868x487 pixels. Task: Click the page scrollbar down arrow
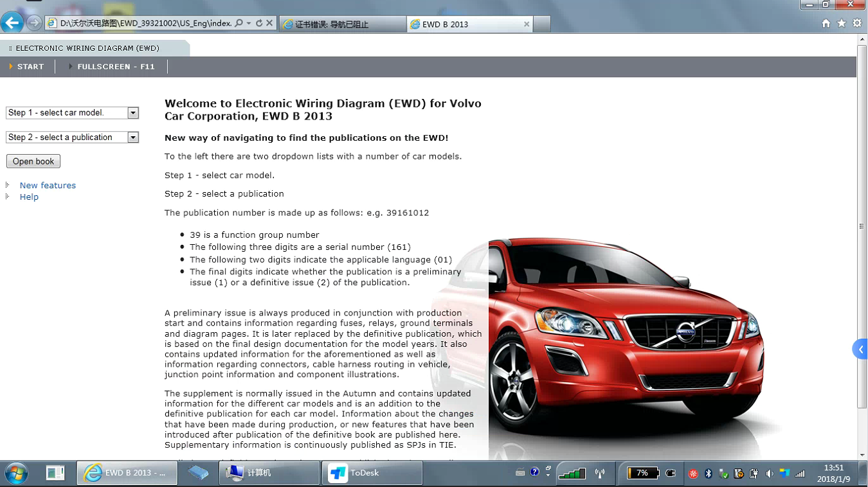click(862, 455)
